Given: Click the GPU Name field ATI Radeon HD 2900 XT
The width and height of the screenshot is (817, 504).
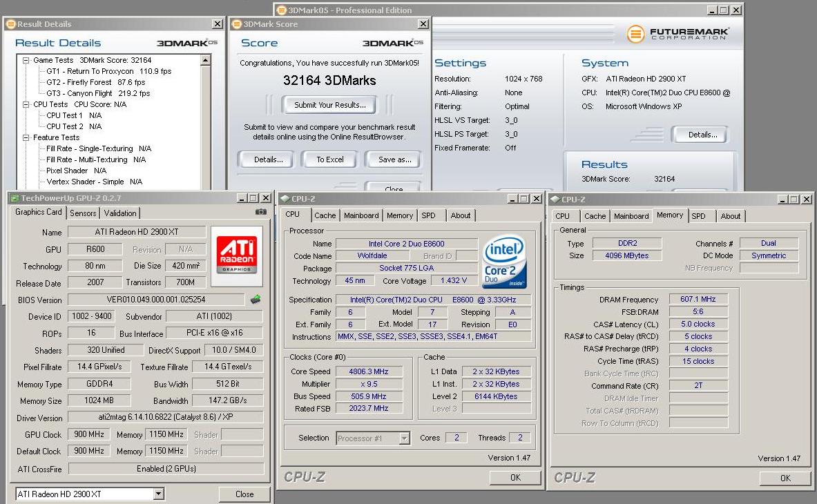Looking at the screenshot, I should (137, 232).
